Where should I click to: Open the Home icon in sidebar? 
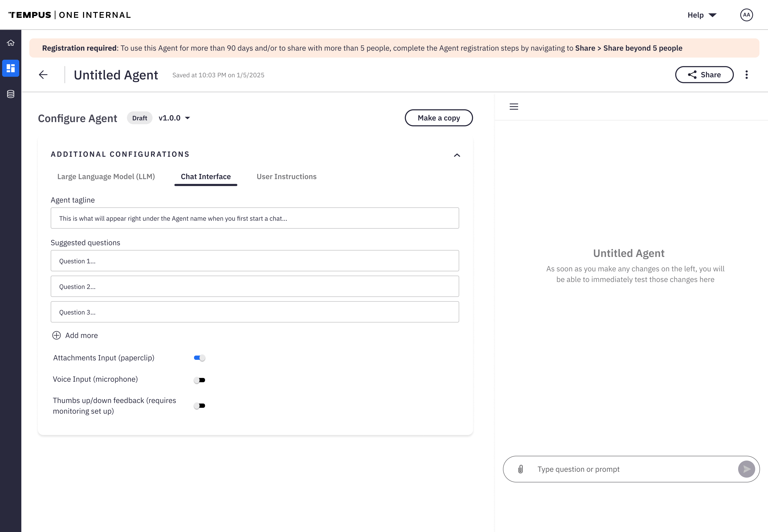pyautogui.click(x=11, y=43)
